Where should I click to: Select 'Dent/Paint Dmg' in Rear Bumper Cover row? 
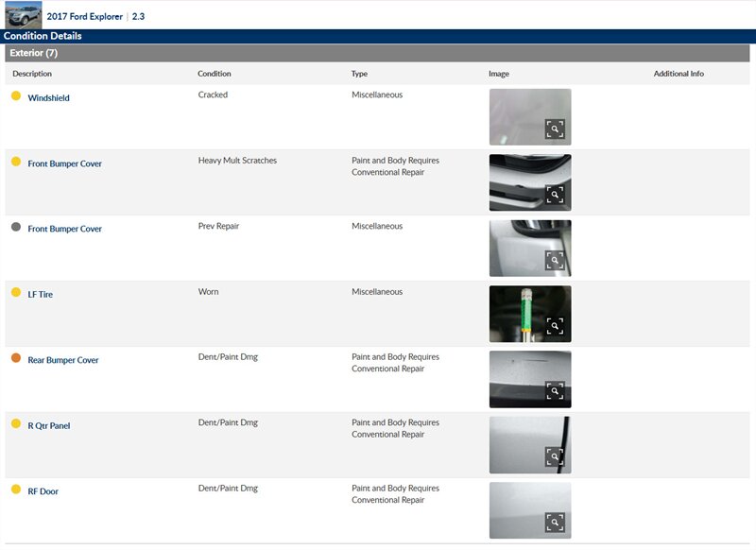[x=228, y=357]
